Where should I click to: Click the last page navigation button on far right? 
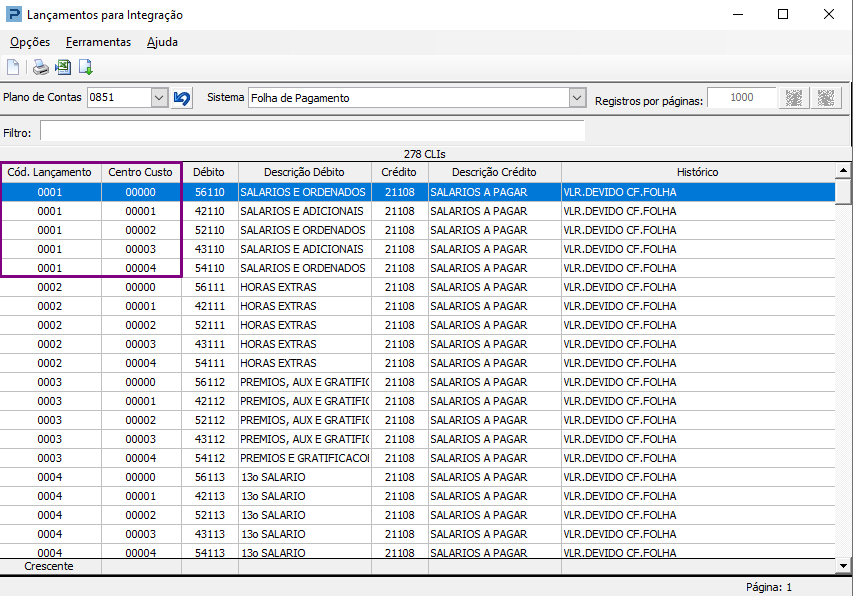826,98
